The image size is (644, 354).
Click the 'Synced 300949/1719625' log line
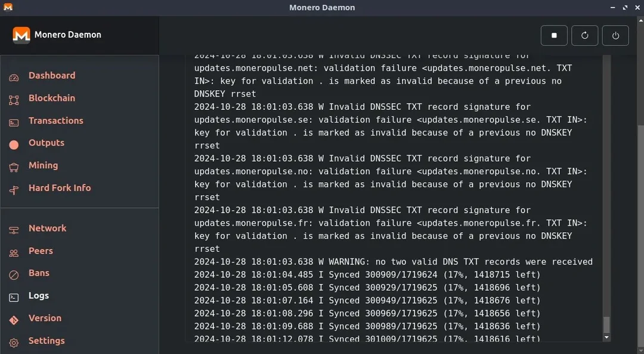tap(367, 300)
